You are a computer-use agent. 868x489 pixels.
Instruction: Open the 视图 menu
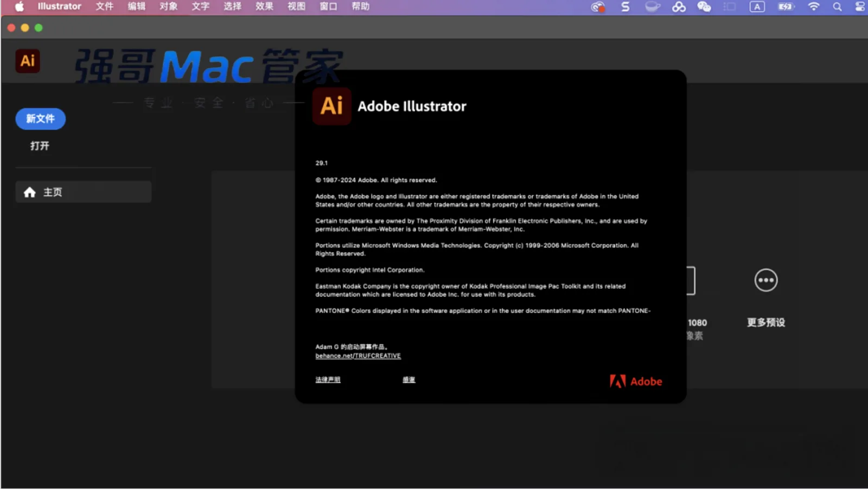tap(296, 7)
